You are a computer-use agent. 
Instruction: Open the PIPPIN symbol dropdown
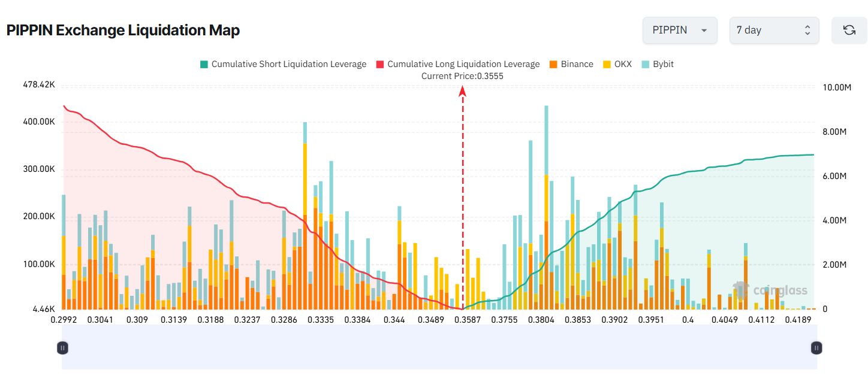[x=680, y=30]
